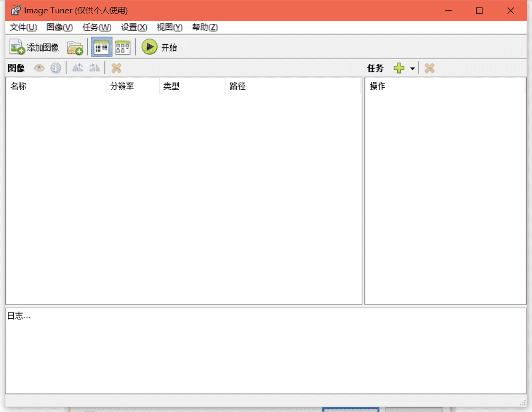Click the green plus add task icon
This screenshot has height=412, width=532.
tap(399, 68)
